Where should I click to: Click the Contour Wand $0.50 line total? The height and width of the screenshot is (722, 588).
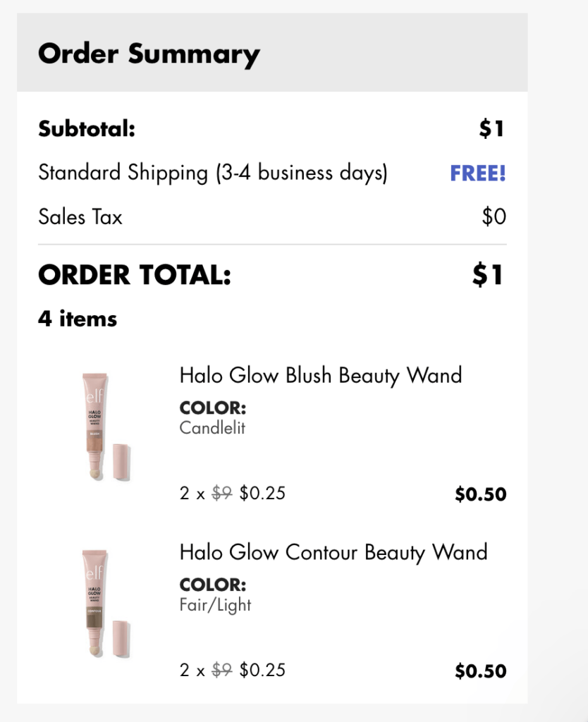coord(480,671)
